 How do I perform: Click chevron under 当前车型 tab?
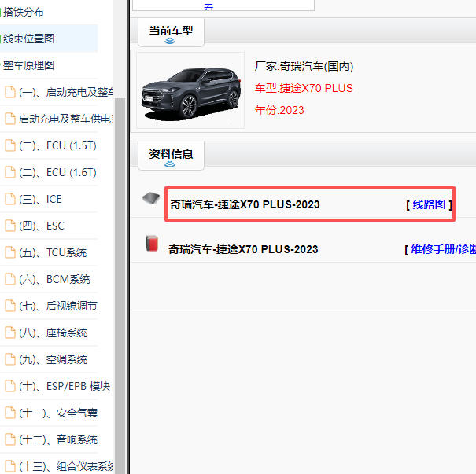[170, 41]
